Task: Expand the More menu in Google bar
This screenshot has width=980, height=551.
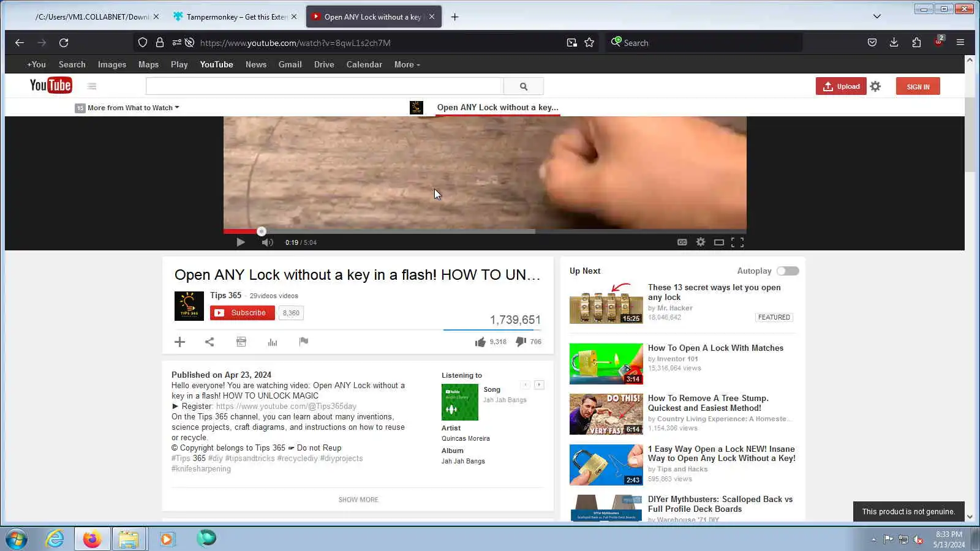Action: click(407, 64)
